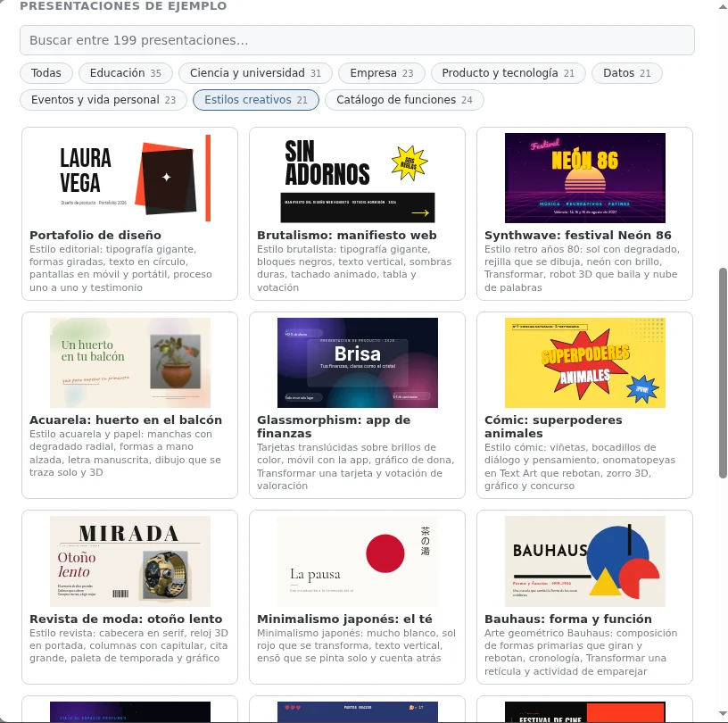The height and width of the screenshot is (723, 728).
Task: Click the Portafolio de diseño title
Action: pyautogui.click(x=95, y=235)
